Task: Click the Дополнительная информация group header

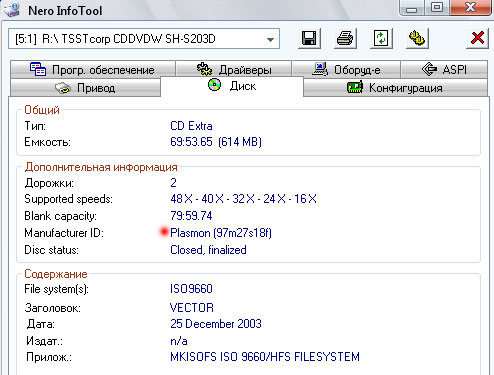Action: click(x=101, y=167)
